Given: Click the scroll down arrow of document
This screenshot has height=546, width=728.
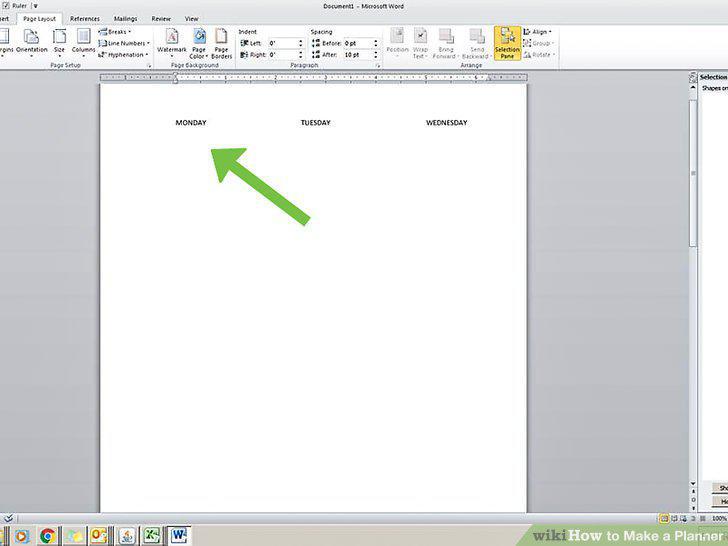Looking at the screenshot, I should tap(693, 483).
